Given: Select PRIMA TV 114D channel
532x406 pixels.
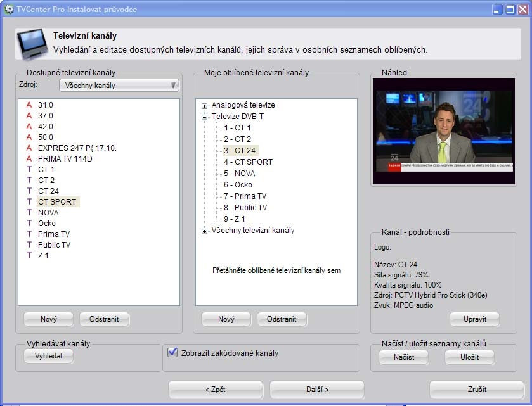Looking at the screenshot, I should [65, 159].
